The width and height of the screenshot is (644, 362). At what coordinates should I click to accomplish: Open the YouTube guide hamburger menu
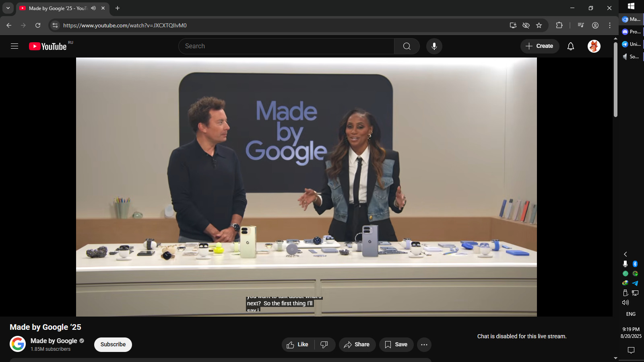click(x=14, y=46)
